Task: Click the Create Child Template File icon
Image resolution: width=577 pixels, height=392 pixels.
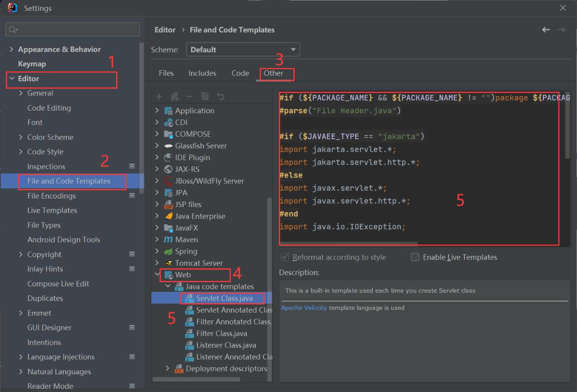Action: [175, 97]
